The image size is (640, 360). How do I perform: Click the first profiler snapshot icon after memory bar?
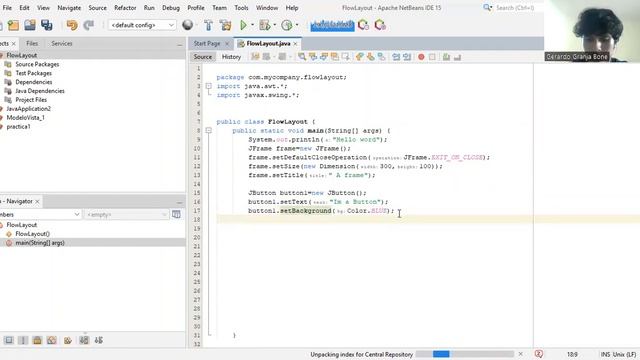tap(363, 25)
